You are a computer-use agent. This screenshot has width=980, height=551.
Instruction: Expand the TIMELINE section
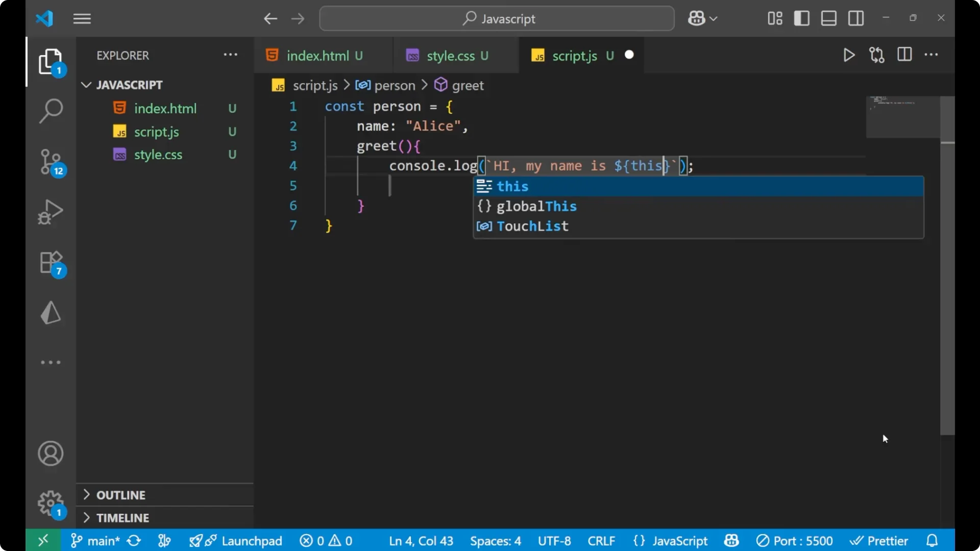tap(122, 518)
